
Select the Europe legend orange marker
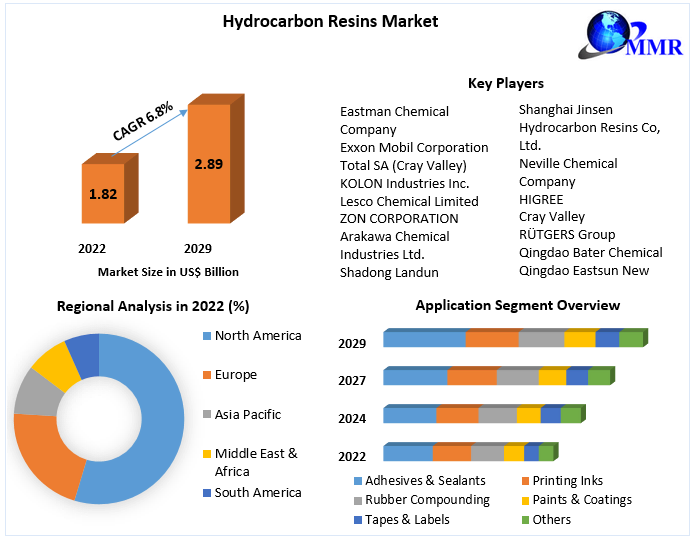point(207,375)
